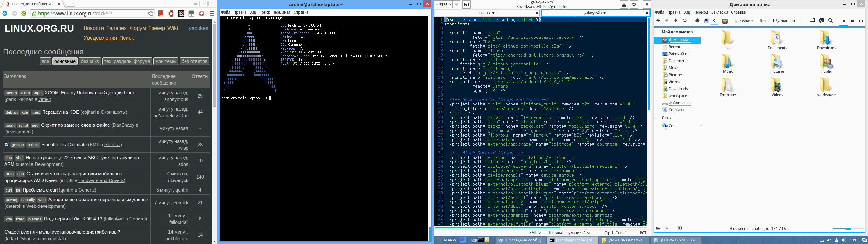This screenshot has width=868, height=244.
Task: Switch file manager to compact view
Action: pyautogui.click(x=861, y=21)
